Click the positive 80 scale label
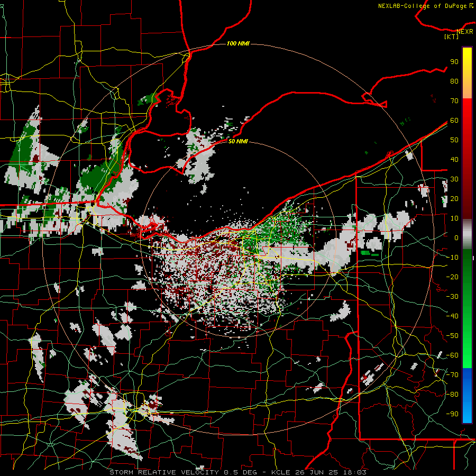 pos(454,81)
